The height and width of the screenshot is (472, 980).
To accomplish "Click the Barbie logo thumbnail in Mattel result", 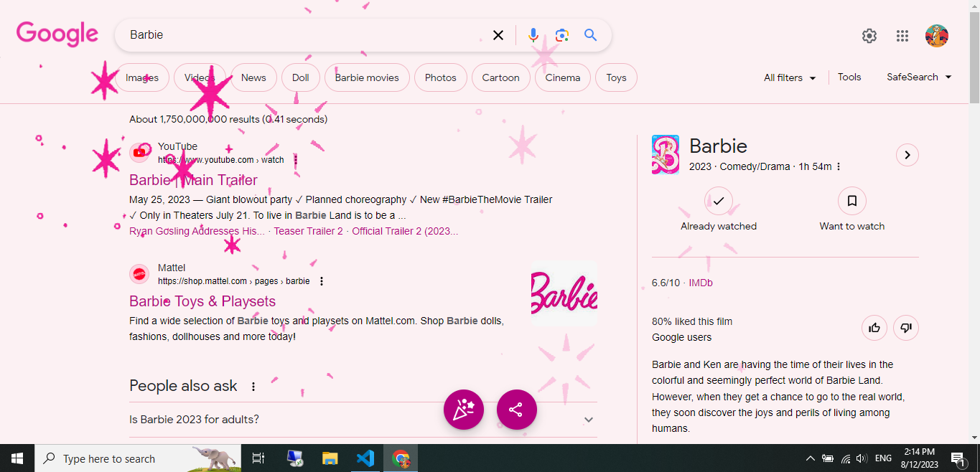I will click(x=564, y=294).
